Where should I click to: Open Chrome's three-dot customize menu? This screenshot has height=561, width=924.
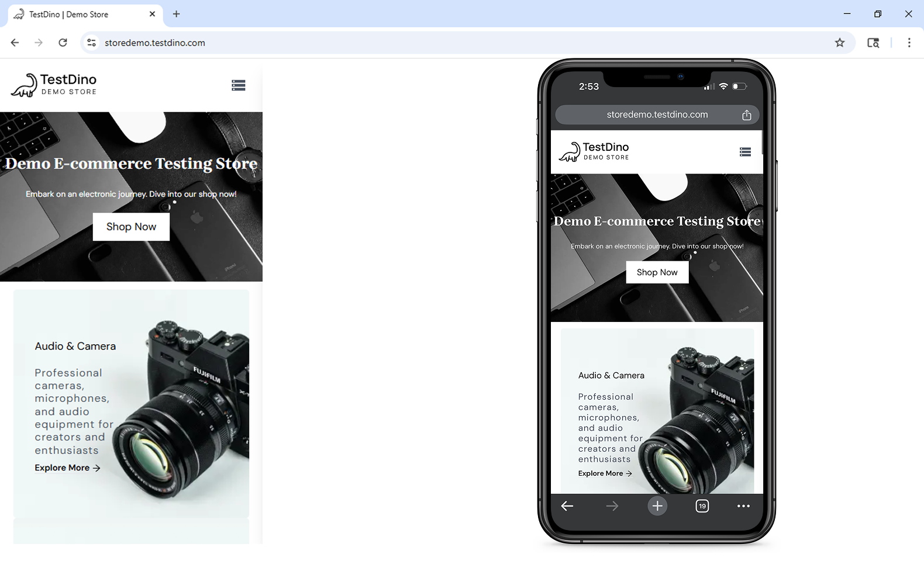[909, 43]
